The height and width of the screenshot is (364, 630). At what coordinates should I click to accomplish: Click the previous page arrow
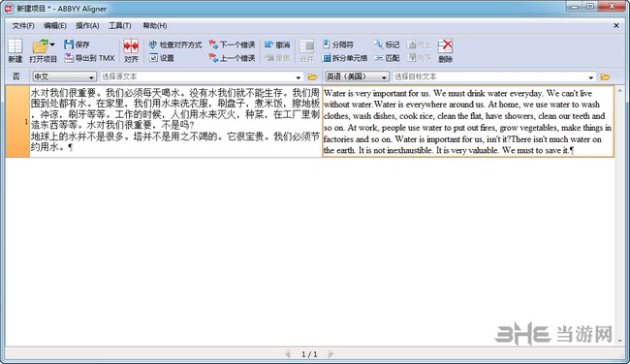pos(287,354)
